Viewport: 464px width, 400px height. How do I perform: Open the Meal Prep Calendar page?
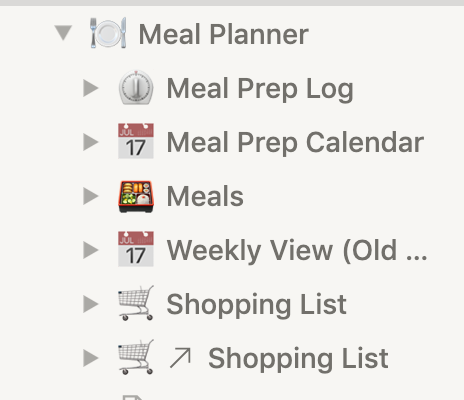pyautogui.click(x=295, y=142)
